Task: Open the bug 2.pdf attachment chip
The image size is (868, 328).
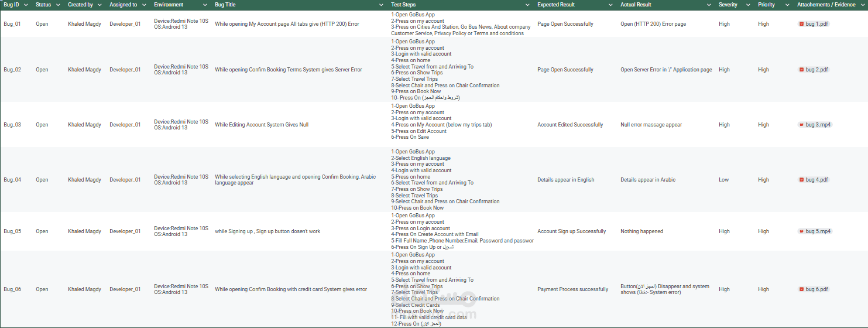Action: (x=814, y=70)
